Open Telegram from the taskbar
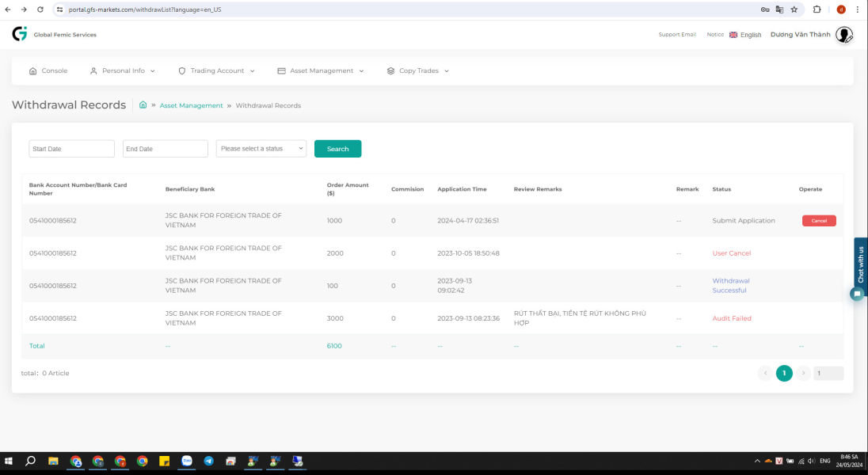This screenshot has width=868, height=475. pos(208,461)
